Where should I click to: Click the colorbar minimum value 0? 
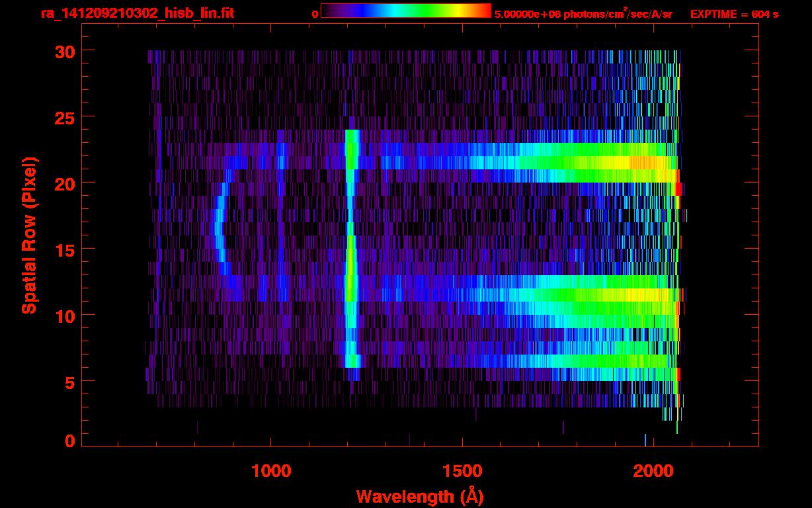click(315, 14)
